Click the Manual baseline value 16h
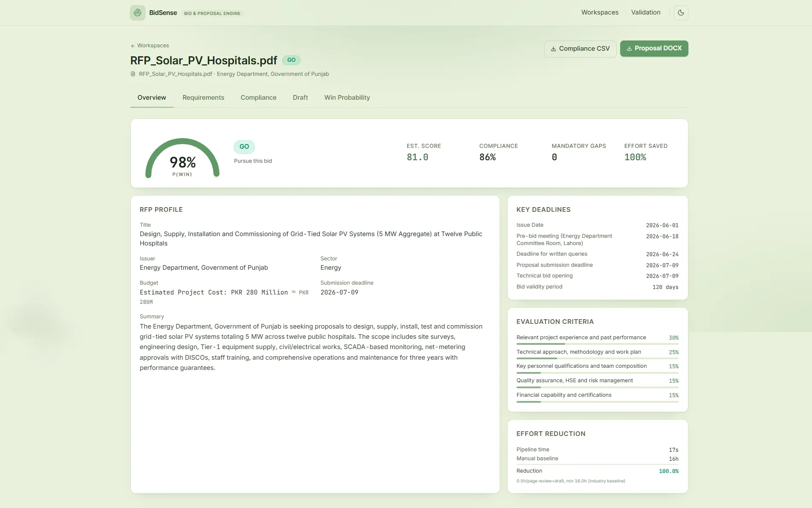 point(673,459)
